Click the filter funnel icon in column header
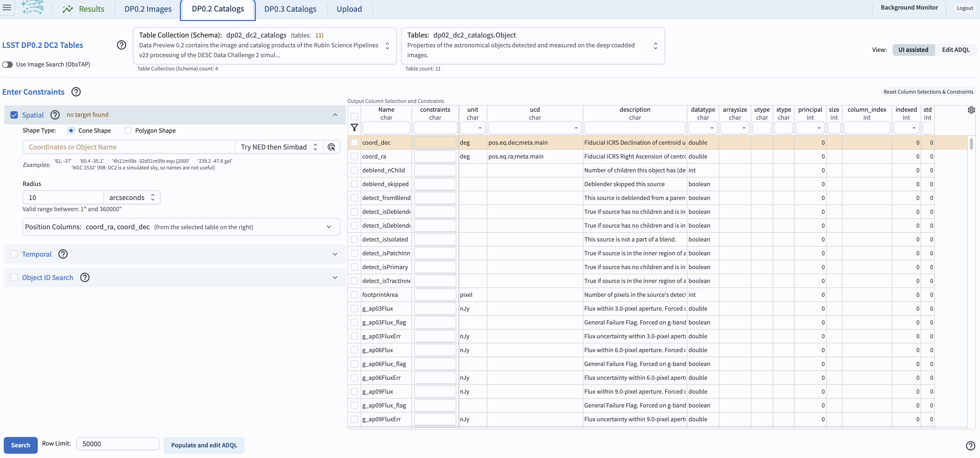This screenshot has height=458, width=980. [355, 127]
